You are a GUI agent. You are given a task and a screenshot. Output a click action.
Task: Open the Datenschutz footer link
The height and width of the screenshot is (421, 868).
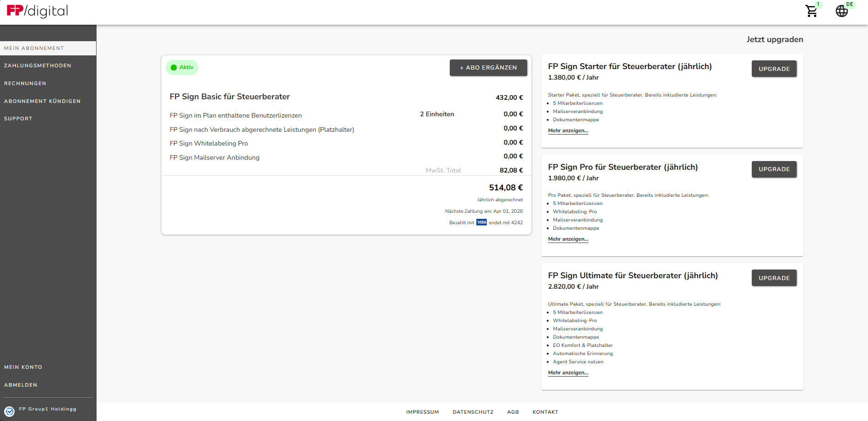tap(473, 412)
